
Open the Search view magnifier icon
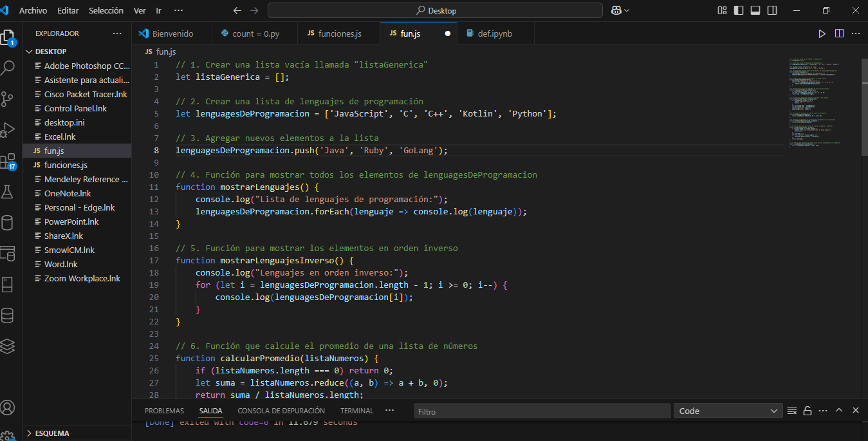click(x=8, y=67)
